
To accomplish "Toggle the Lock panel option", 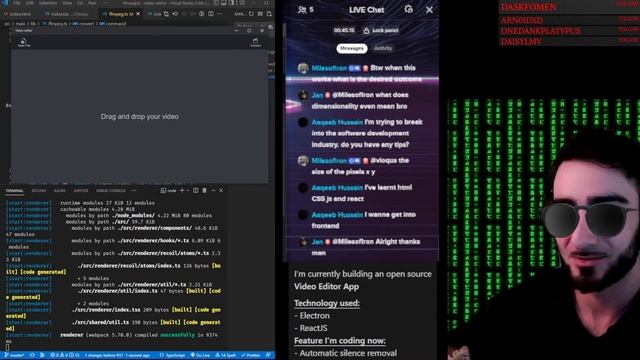I will [x=381, y=31].
